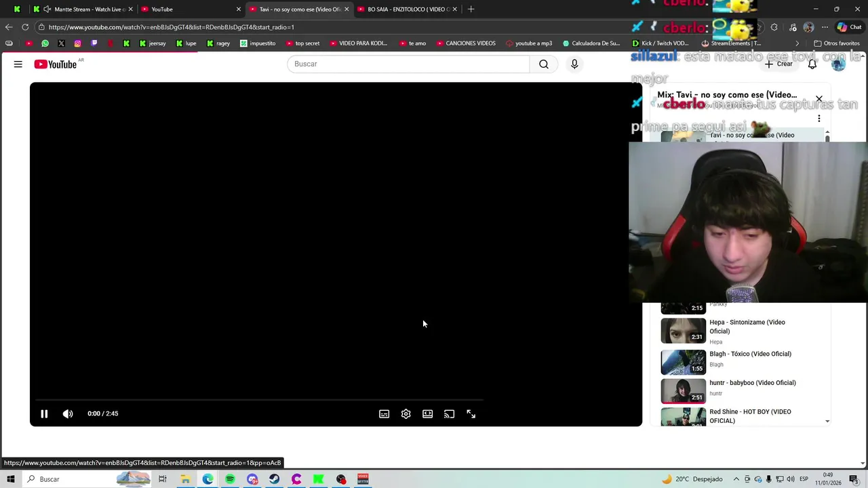Reload the current page

point(25,27)
